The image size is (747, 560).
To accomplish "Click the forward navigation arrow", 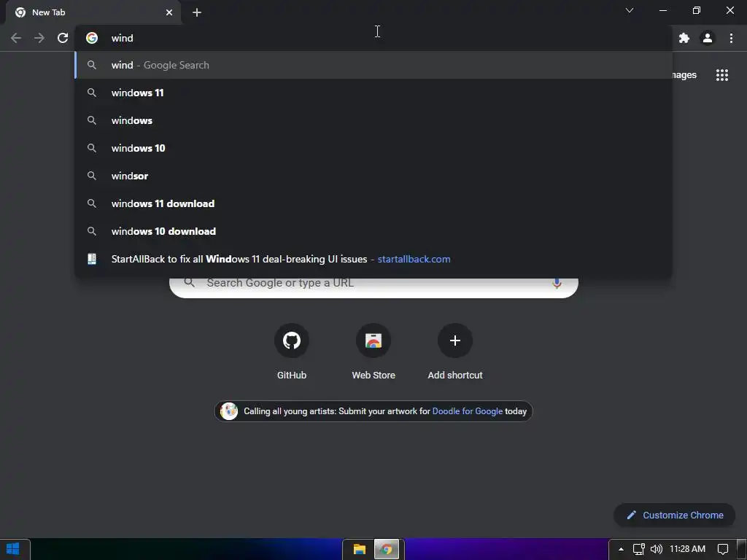I will pyautogui.click(x=39, y=38).
